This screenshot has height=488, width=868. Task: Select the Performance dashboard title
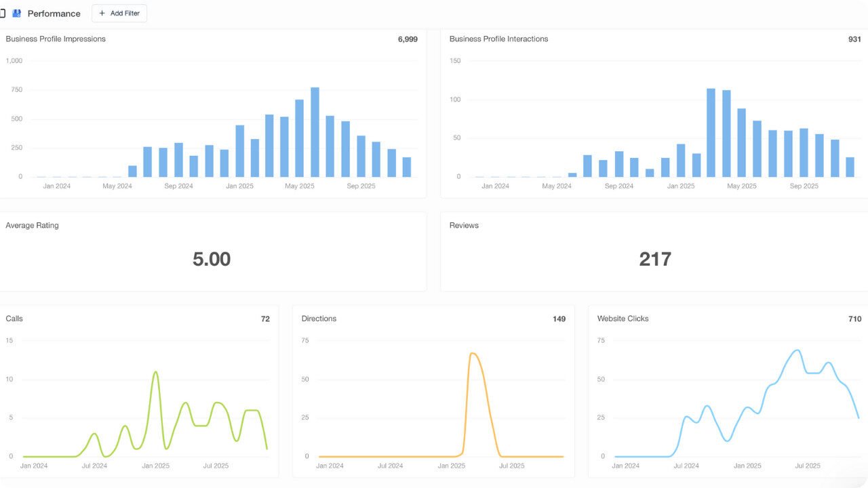pyautogui.click(x=54, y=14)
